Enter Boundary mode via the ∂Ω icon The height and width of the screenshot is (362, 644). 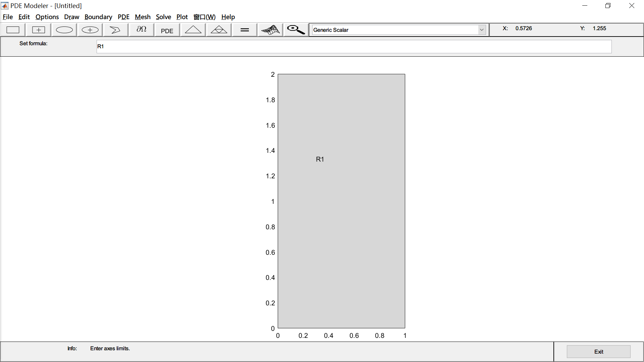pos(141,29)
